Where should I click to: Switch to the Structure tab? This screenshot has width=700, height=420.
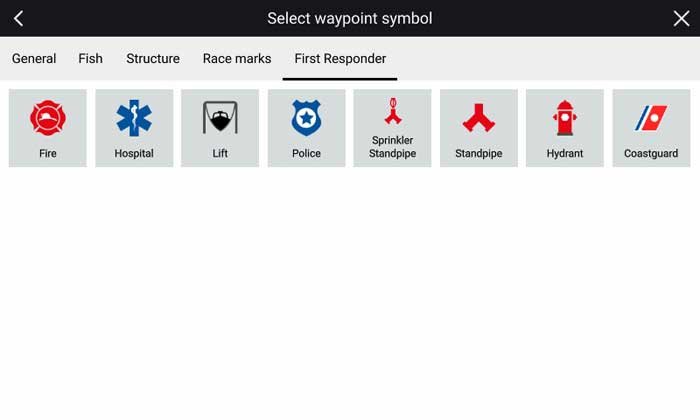pos(153,59)
